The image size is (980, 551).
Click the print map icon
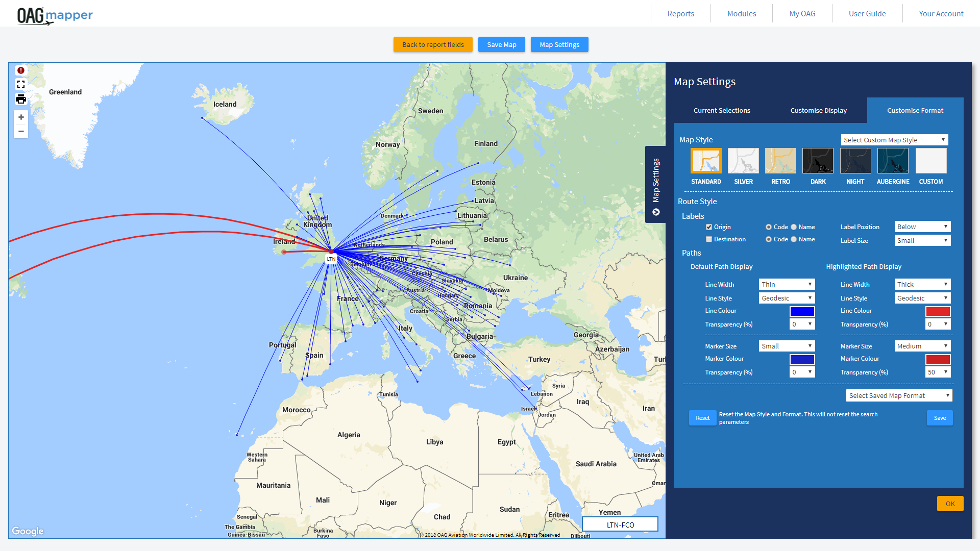tap(21, 99)
